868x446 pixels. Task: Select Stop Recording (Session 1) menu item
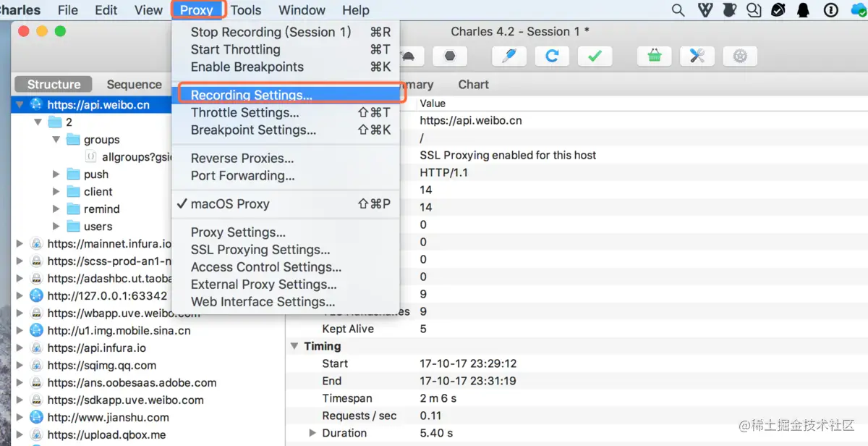coord(286,32)
